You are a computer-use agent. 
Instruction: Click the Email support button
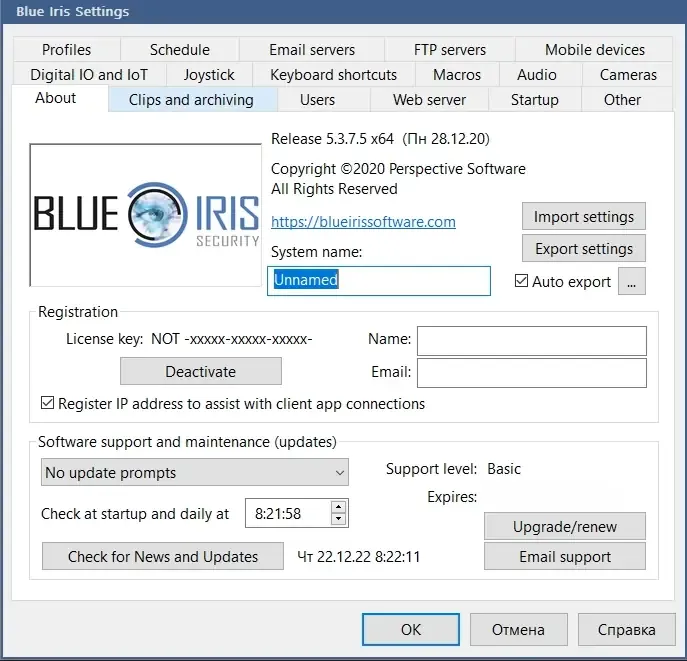click(565, 556)
